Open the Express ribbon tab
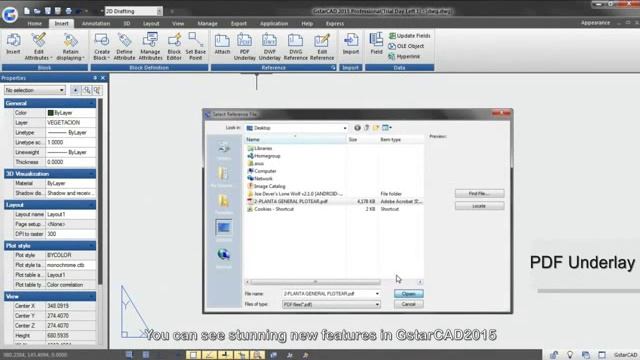This screenshot has height=360, width=640. tap(335, 24)
